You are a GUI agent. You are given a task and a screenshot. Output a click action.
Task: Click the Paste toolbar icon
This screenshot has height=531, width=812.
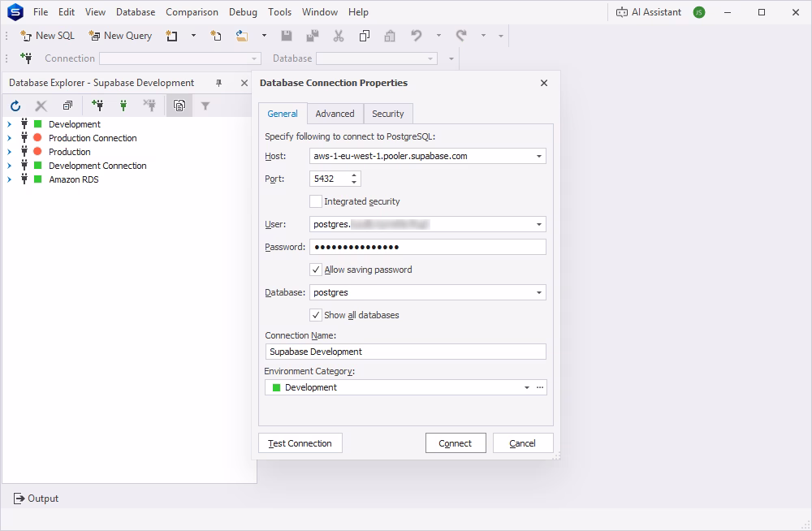(390, 36)
